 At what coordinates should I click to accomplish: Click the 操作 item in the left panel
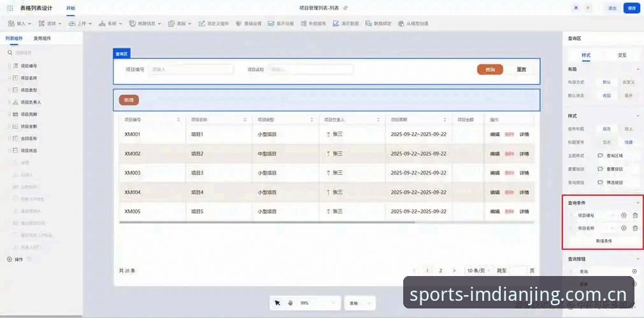coord(18,259)
